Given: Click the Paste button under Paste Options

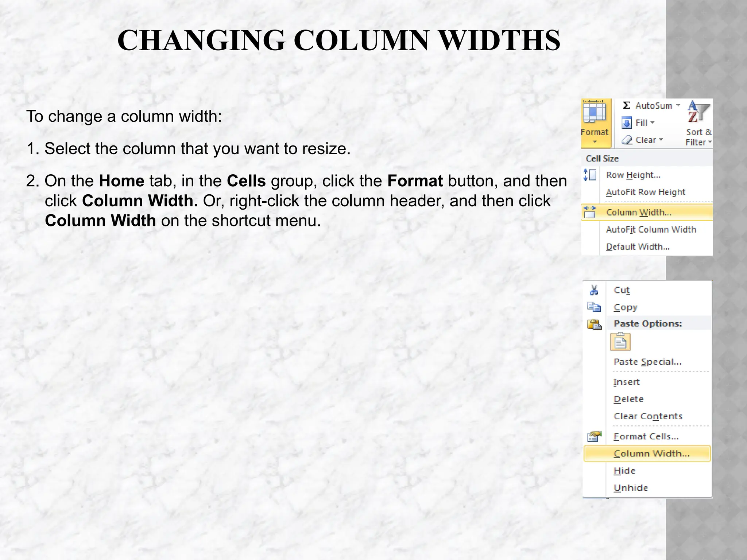Looking at the screenshot, I should 620,342.
